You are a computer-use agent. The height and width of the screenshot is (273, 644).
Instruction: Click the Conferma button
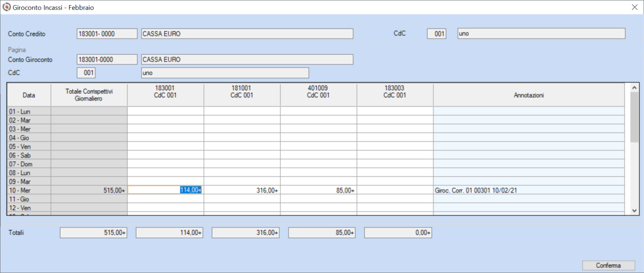[x=608, y=265]
